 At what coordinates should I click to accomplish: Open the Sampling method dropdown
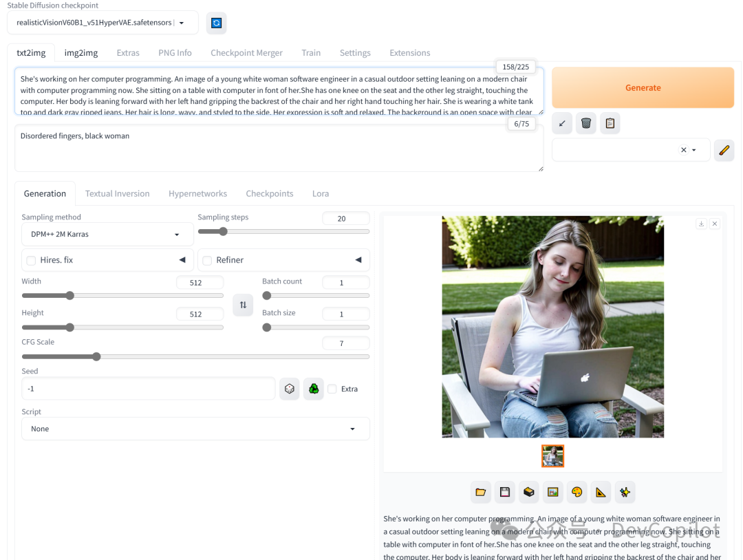[107, 234]
